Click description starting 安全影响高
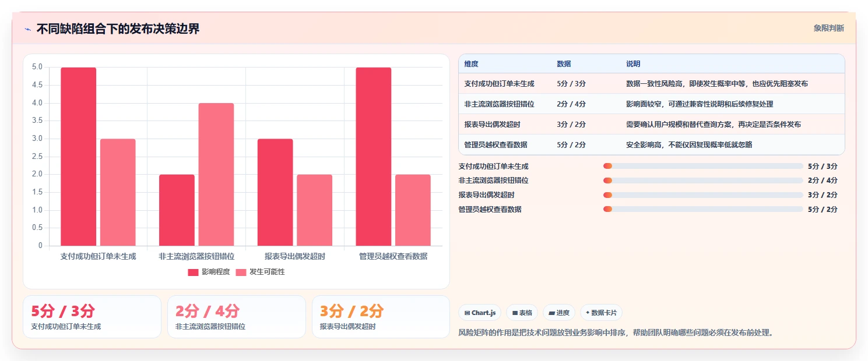This screenshot has width=868, height=361. pos(689,144)
